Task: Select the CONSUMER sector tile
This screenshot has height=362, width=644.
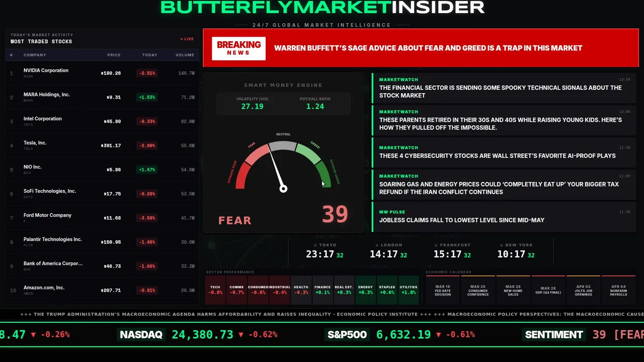Action: click(x=258, y=290)
